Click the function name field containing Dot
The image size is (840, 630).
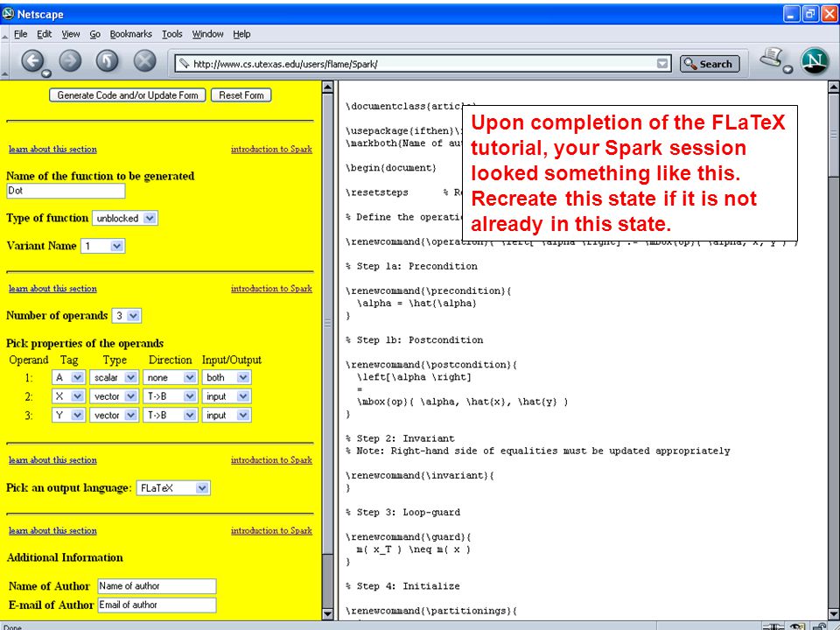point(66,191)
